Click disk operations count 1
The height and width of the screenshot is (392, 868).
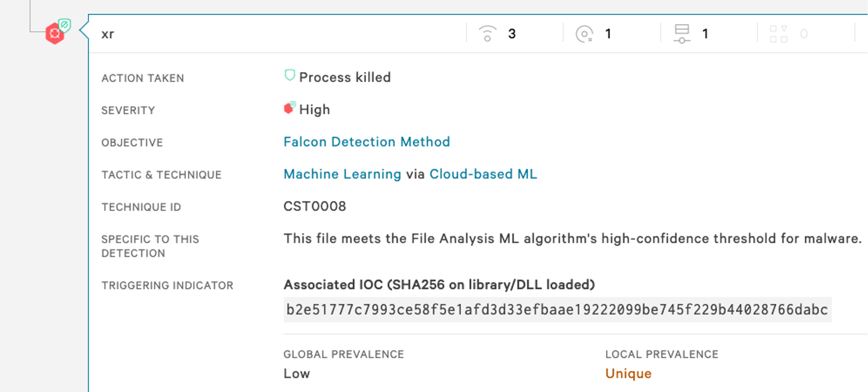point(608,34)
